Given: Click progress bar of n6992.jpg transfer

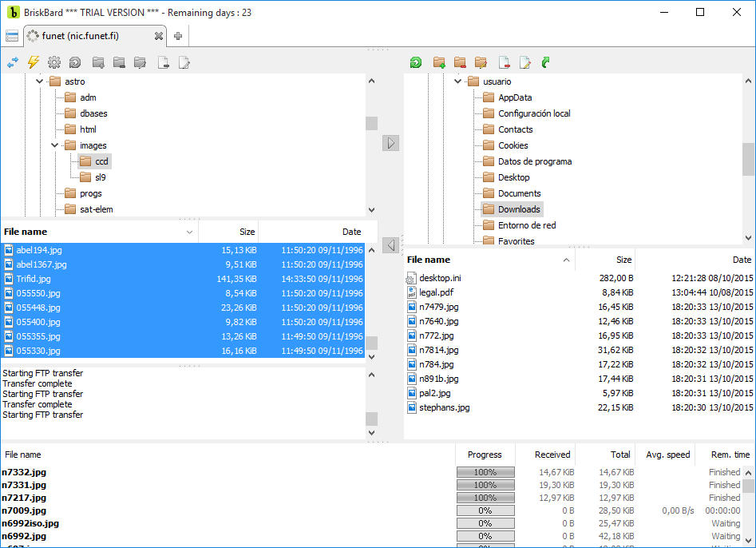Looking at the screenshot, I should point(485,536).
